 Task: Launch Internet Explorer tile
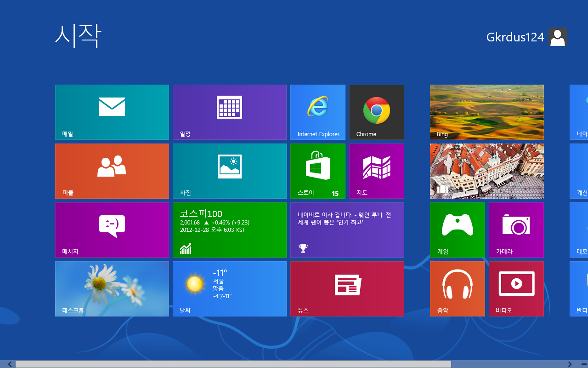(318, 112)
